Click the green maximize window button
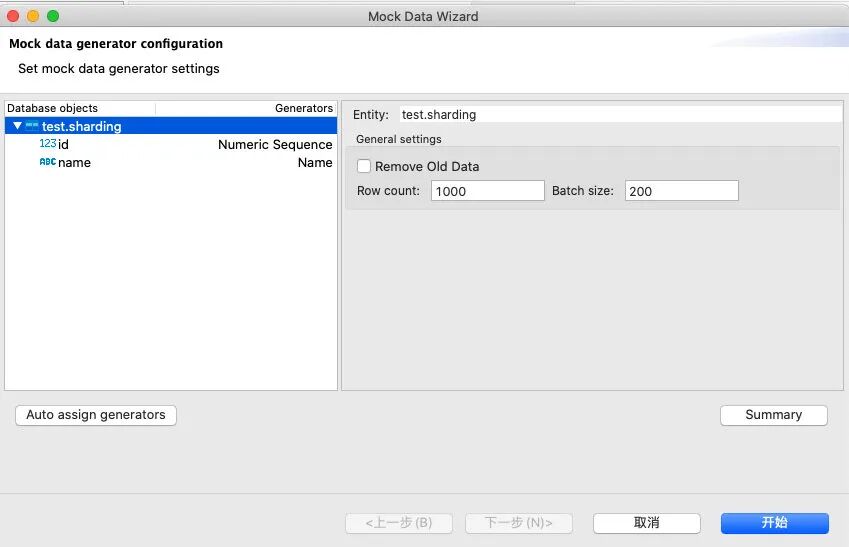The width and height of the screenshot is (849, 547). click(x=53, y=16)
